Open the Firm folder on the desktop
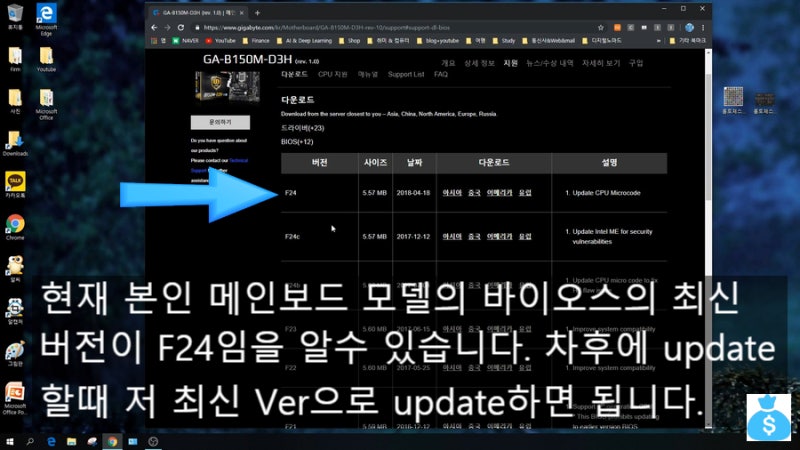 click(15, 59)
